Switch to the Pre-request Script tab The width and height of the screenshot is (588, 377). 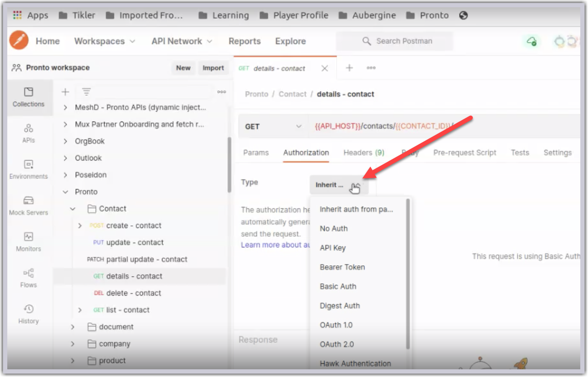[465, 153]
